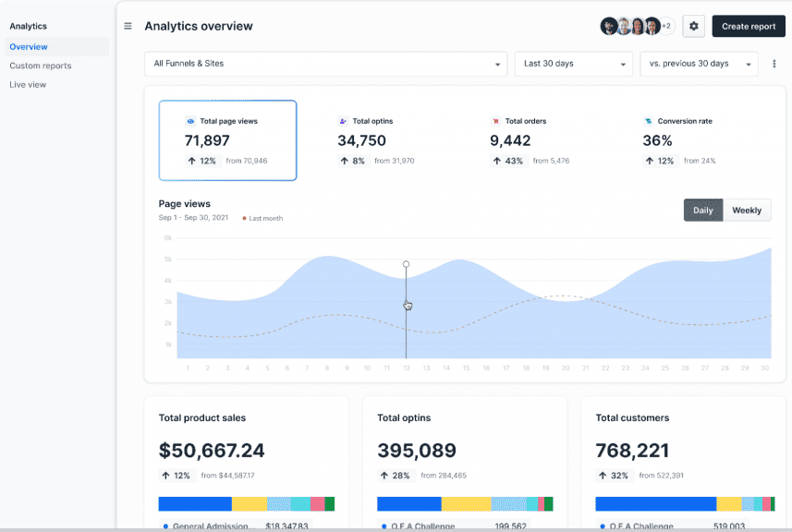This screenshot has width=792, height=532.
Task: Click the 395,089 total optins value
Action: pos(417,450)
